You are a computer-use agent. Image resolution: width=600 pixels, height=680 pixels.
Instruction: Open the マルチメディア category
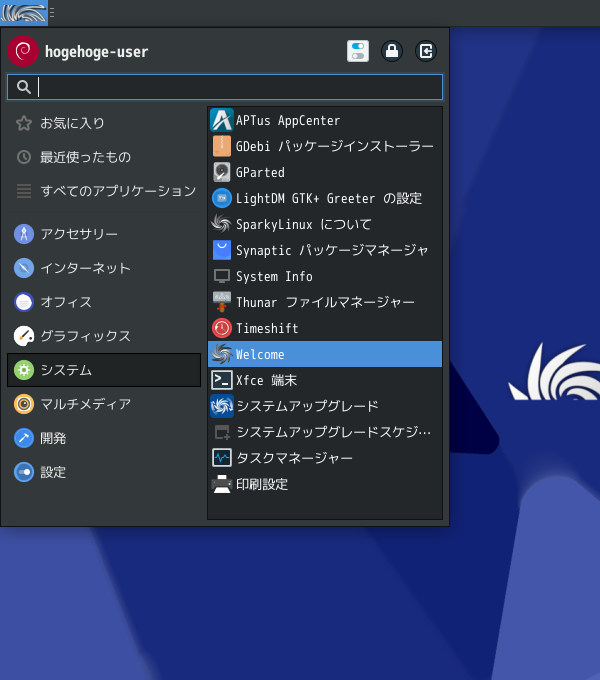104,404
